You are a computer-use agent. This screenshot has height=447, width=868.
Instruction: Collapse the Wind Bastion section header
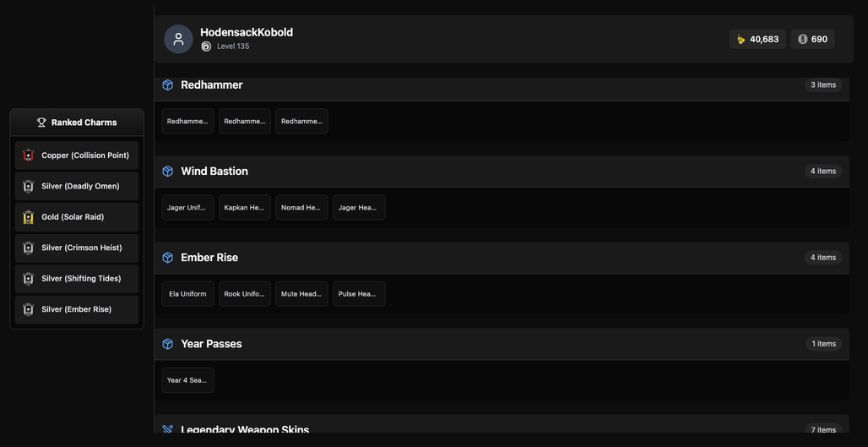coord(502,172)
